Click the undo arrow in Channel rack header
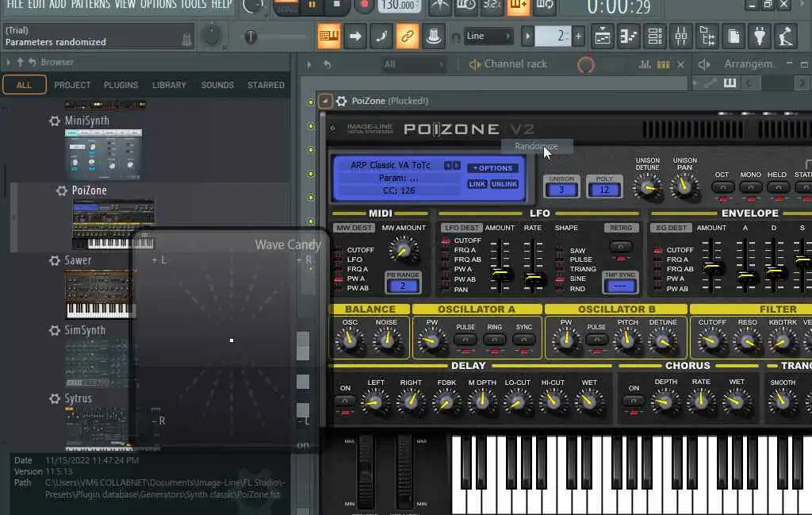The height and width of the screenshot is (515, 812). click(327, 65)
